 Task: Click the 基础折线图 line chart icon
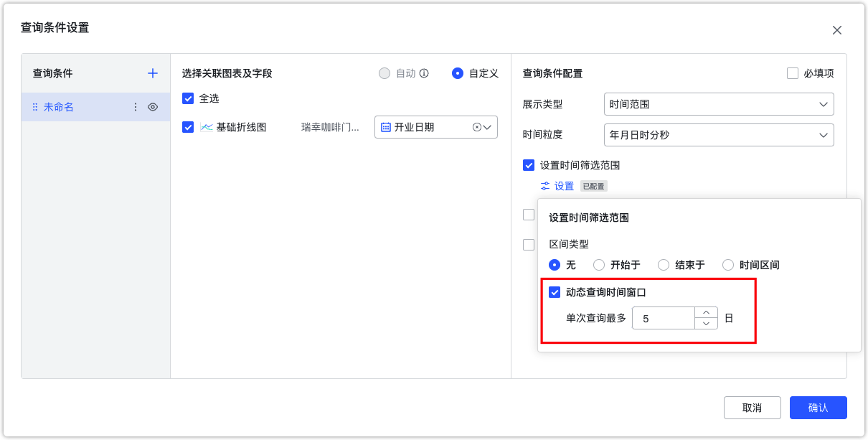[207, 127]
